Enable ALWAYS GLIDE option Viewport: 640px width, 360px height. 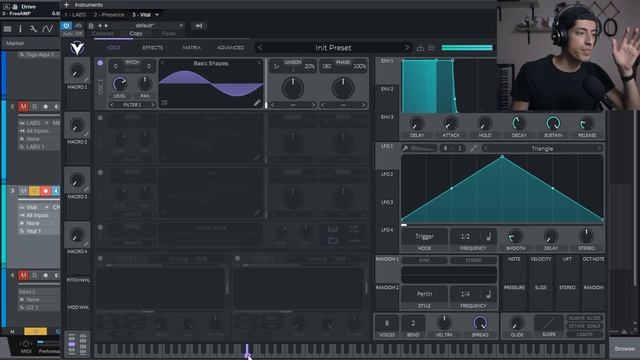click(584, 318)
